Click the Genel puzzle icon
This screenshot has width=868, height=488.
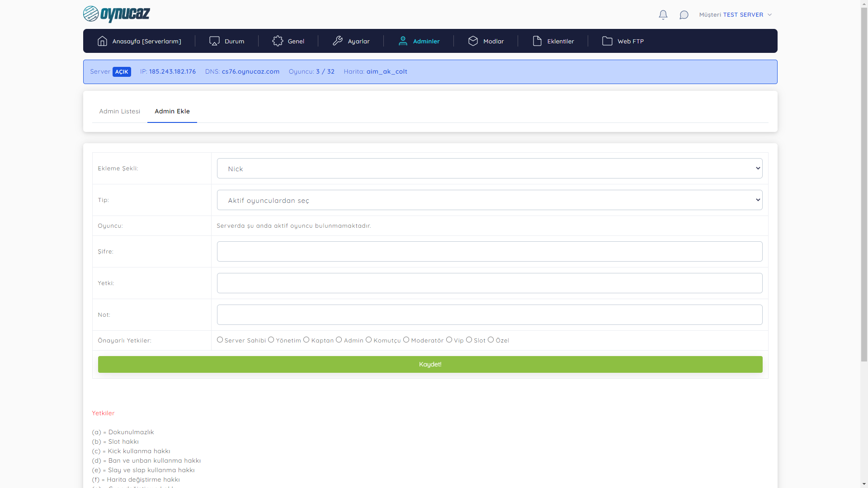tap(278, 41)
